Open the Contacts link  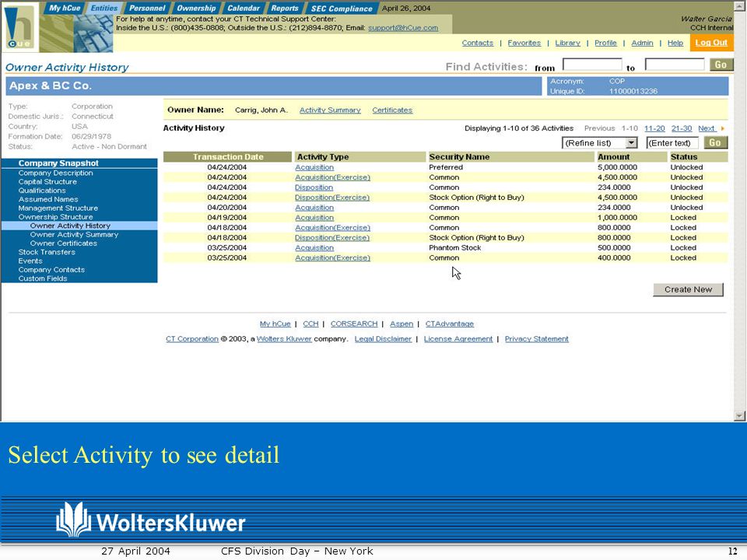(x=477, y=43)
